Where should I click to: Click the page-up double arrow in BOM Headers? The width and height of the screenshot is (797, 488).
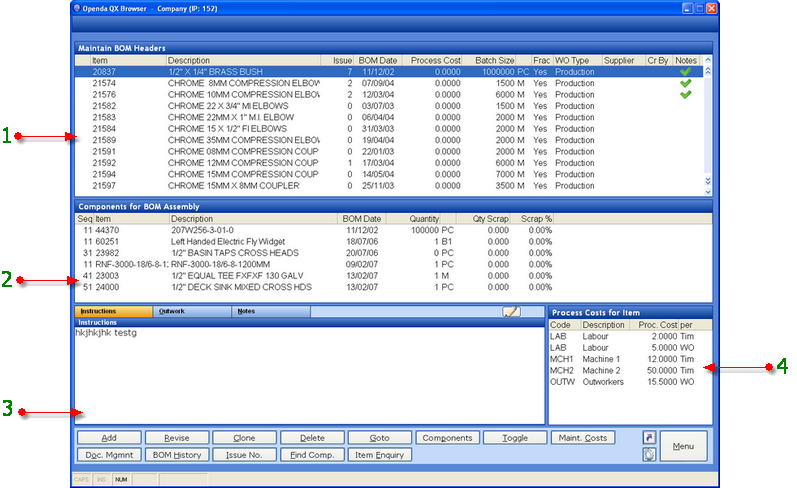tap(708, 71)
